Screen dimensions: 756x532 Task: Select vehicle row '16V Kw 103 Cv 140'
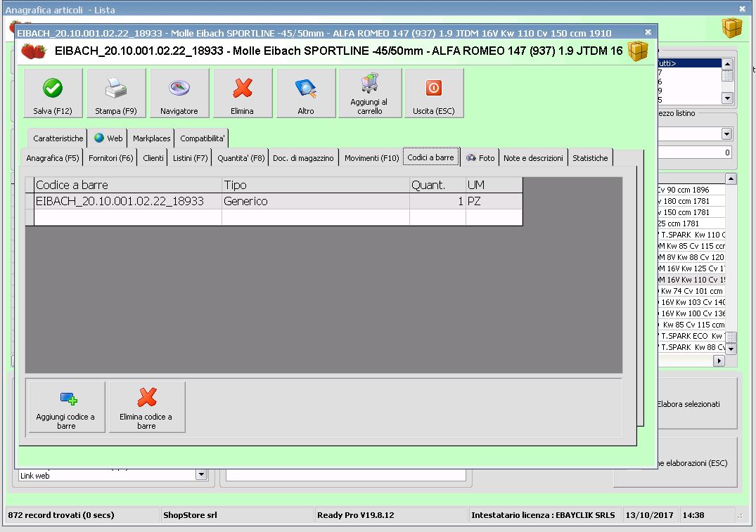pyautogui.click(x=691, y=302)
